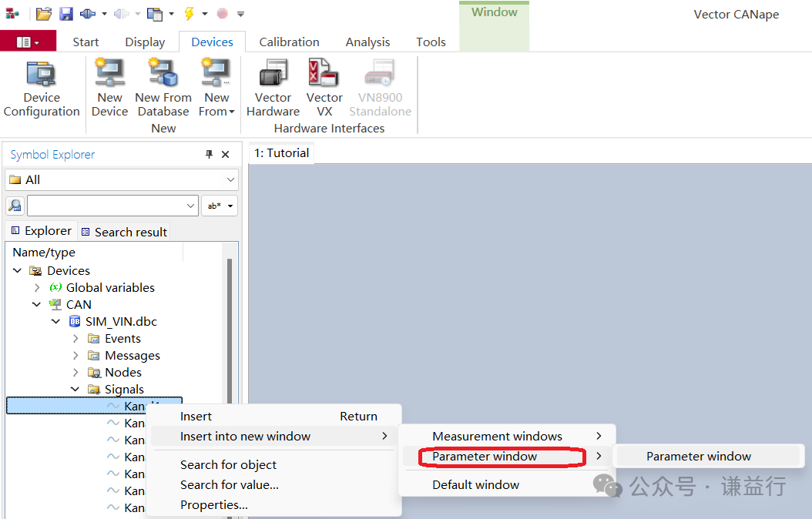Switch to the Search result tab
Screen dimensions: 812x519
(124, 232)
